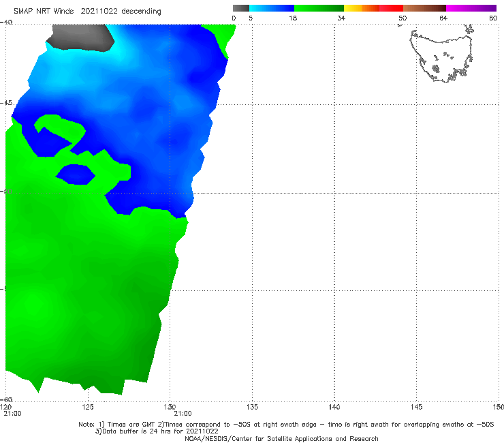Select the cyan-to-blue 5–18 knot colorbar segment
Viewport: 504px width, 443px height.
272,8
